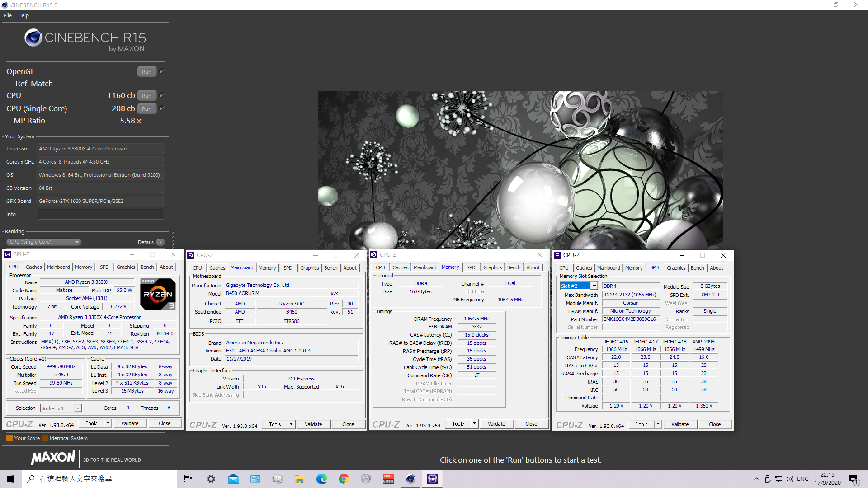Click the CPU-Z icon in the Mainboard window title
Screen dimensions: 868x488
[x=191, y=255]
